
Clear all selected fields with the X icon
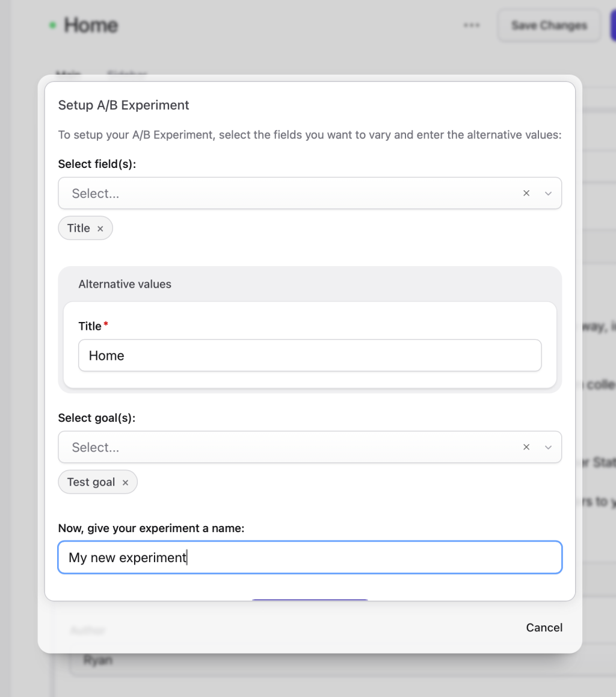526,193
